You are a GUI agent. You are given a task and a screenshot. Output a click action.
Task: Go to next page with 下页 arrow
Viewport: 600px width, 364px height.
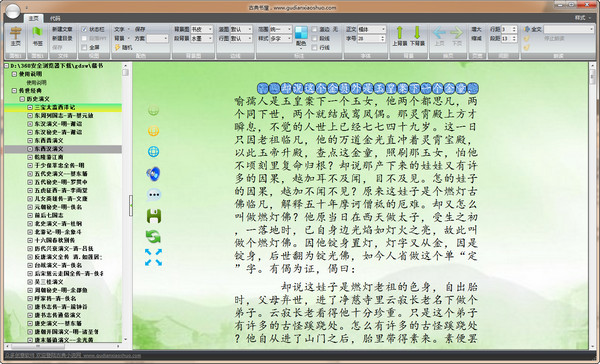pos(457,36)
